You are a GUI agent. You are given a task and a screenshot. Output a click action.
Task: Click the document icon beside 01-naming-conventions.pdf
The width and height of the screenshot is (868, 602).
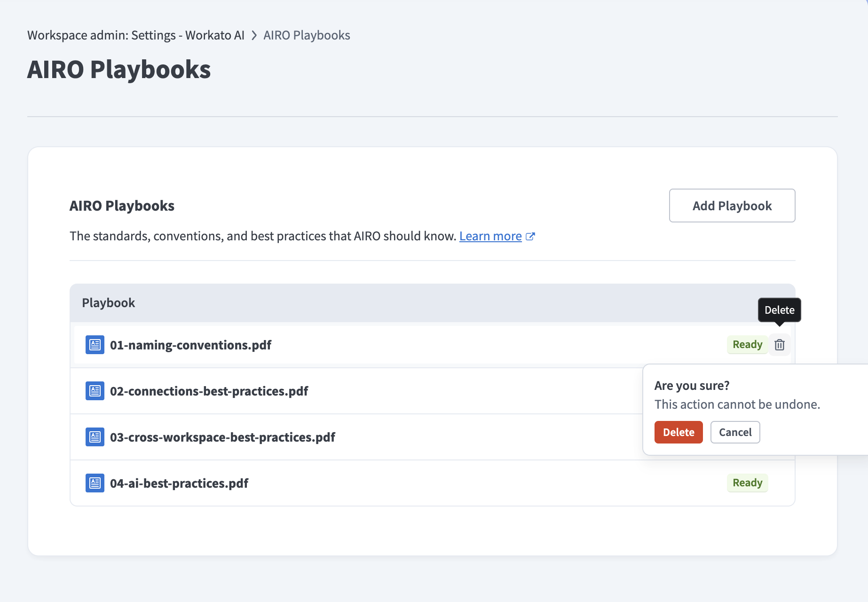pyautogui.click(x=95, y=345)
